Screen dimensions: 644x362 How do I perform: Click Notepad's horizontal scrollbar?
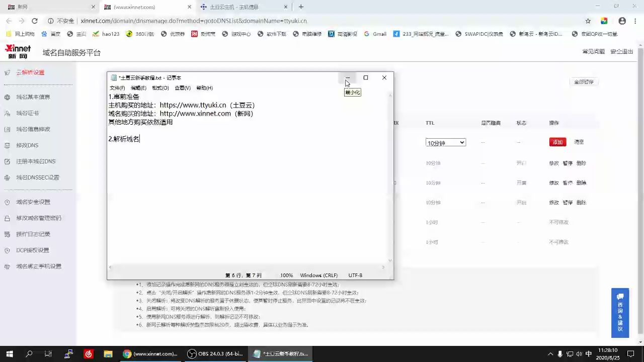[x=248, y=267]
